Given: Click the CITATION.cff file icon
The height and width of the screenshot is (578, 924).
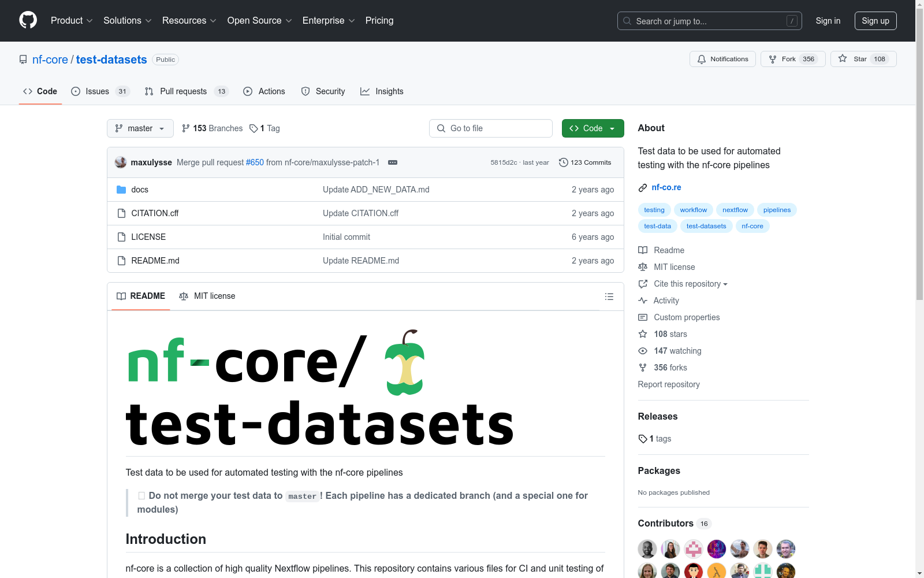Looking at the screenshot, I should click(121, 213).
